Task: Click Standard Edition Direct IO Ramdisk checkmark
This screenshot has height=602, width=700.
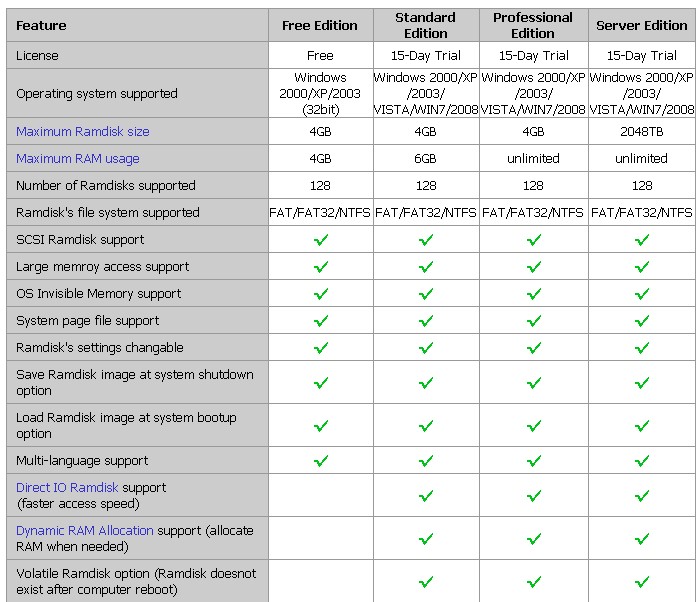Action: [x=426, y=496]
